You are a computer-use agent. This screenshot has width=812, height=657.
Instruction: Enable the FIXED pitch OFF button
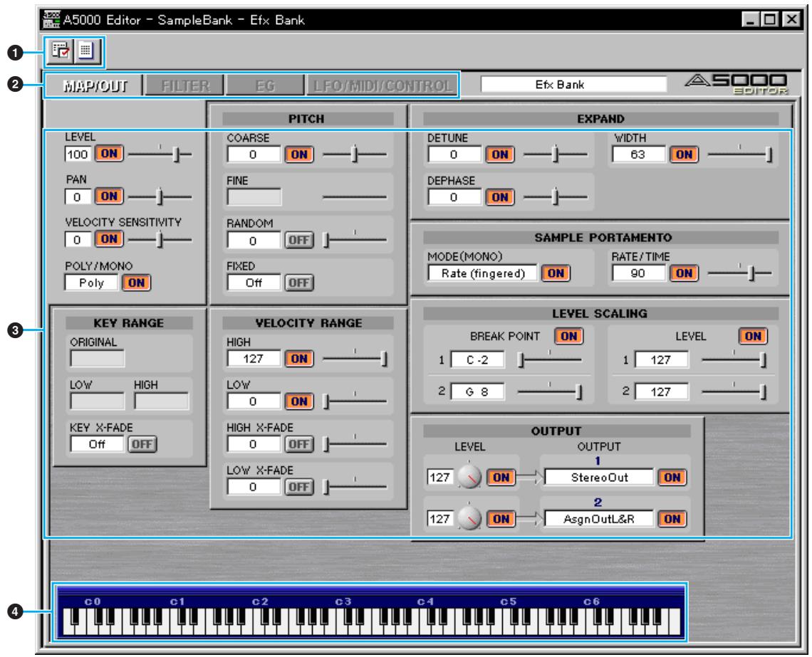tap(299, 283)
